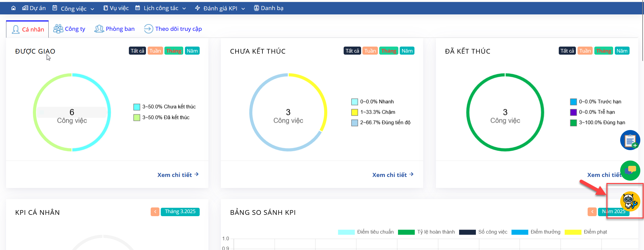This screenshot has height=250, width=644.
Task: Click the Đúng hạn green legend swatch
Action: pos(573,123)
